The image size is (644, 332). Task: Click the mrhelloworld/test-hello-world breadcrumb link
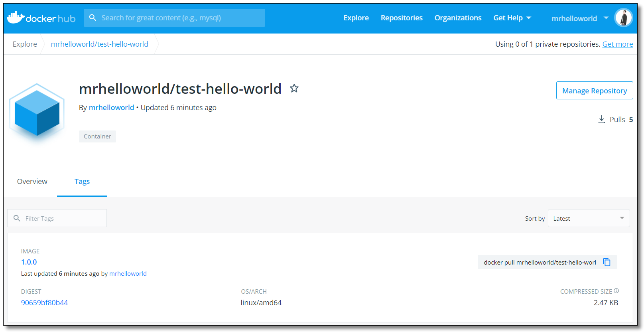click(x=100, y=44)
